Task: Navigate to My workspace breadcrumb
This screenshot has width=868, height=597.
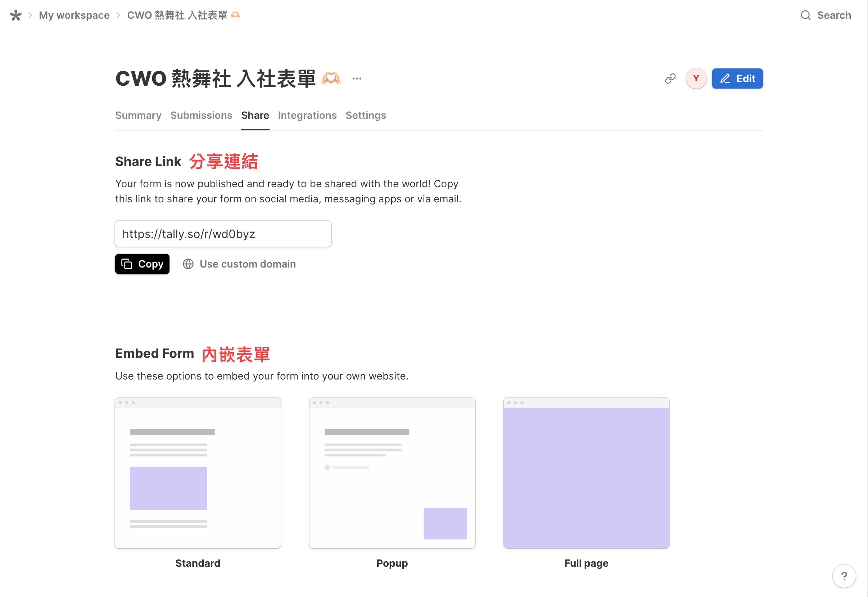Action: [74, 15]
